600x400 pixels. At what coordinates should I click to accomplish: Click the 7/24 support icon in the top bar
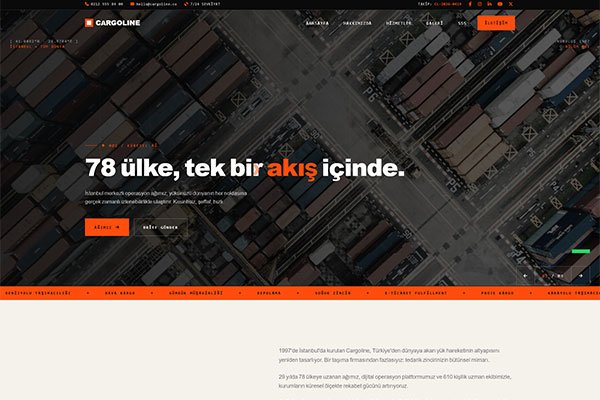(186, 4)
